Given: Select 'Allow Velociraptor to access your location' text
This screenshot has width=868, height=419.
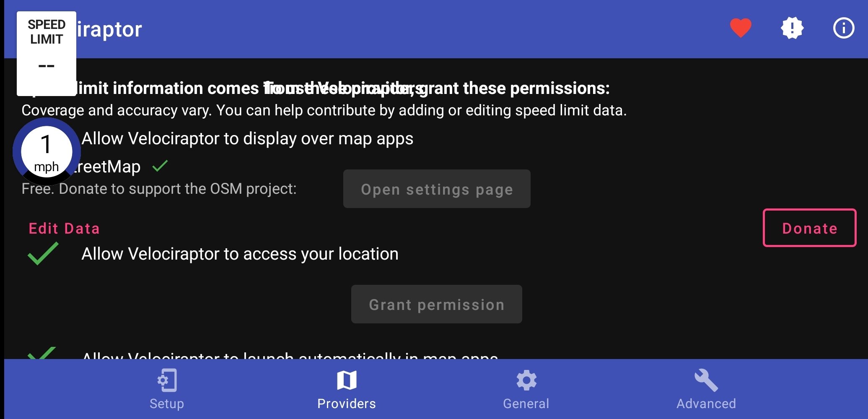Looking at the screenshot, I should click(x=240, y=254).
